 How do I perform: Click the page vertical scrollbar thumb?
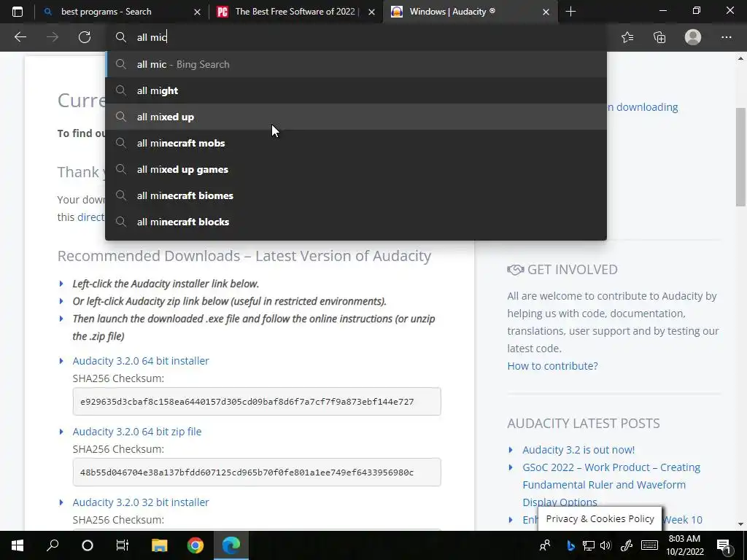click(x=740, y=157)
